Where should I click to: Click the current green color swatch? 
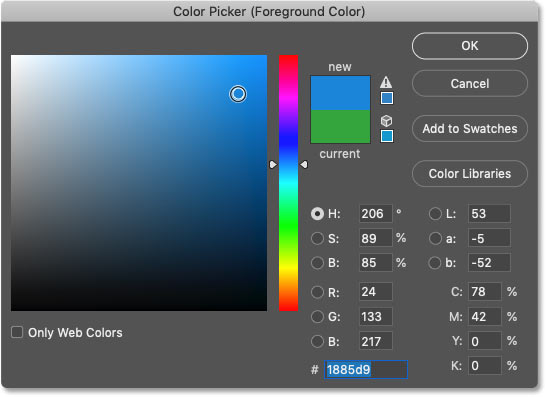340,126
